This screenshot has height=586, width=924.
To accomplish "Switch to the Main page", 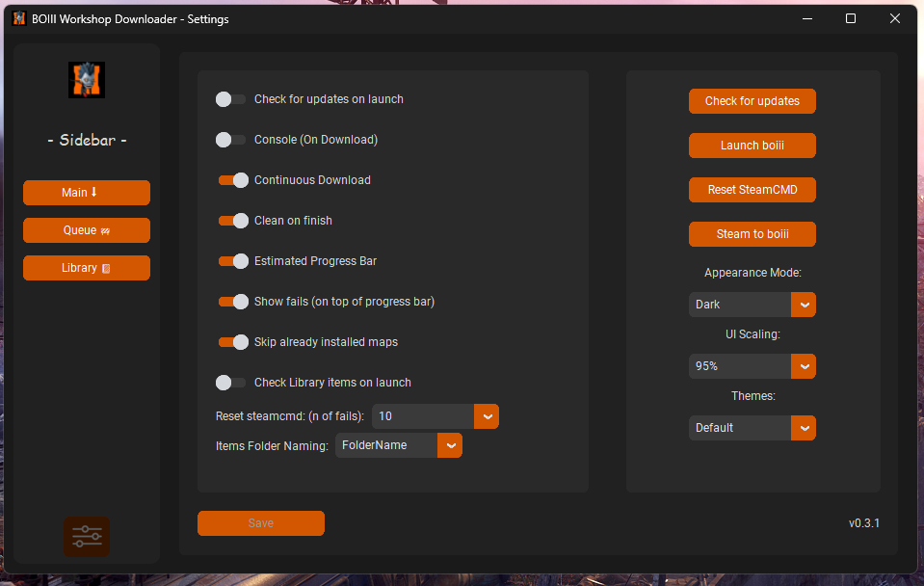I will [86, 192].
